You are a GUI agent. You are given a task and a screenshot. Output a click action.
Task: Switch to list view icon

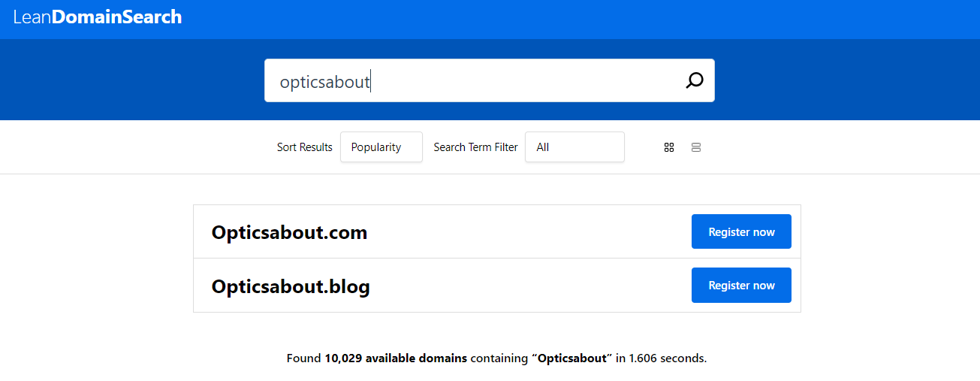tap(696, 147)
